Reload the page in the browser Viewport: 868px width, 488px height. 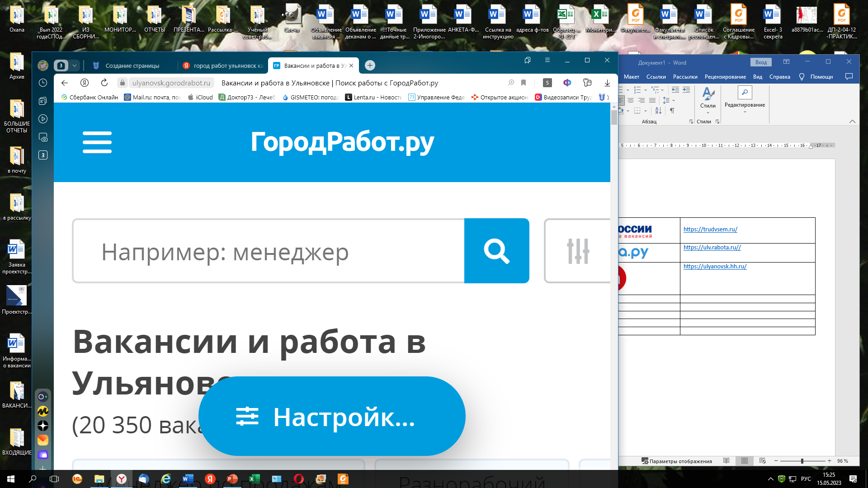click(104, 83)
